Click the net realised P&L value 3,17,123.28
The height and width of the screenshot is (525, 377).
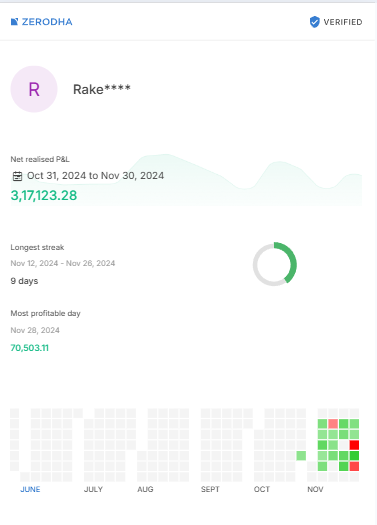tap(44, 196)
